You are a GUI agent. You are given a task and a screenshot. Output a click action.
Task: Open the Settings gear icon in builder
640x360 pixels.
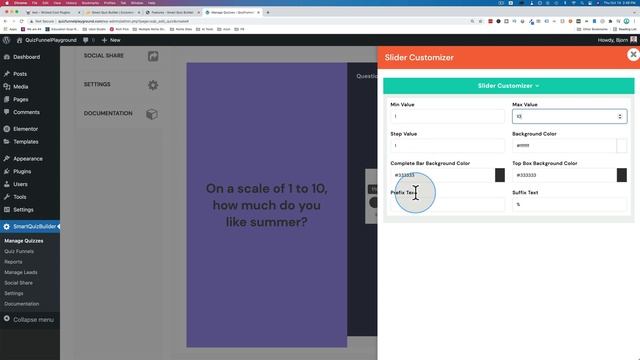[x=153, y=85]
